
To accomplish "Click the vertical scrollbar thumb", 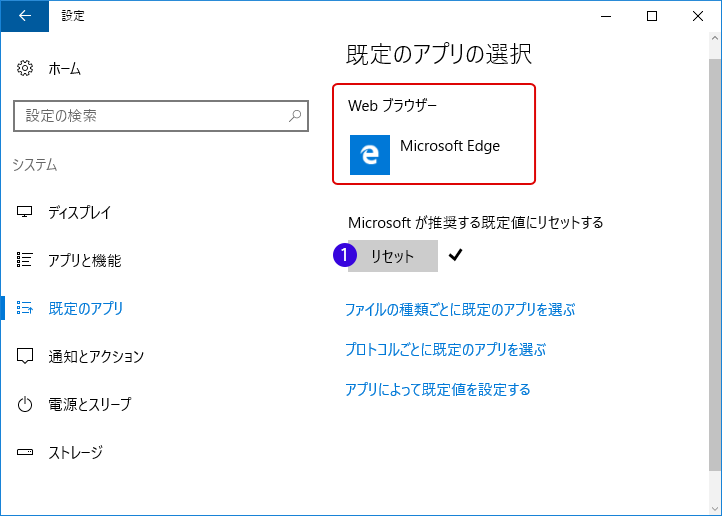I will coord(715,265).
